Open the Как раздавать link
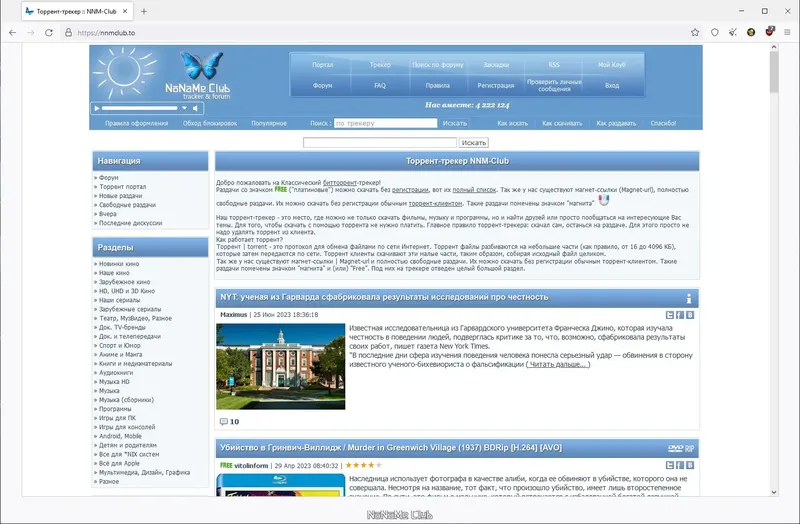Screen dimensions: 800x524 pos(616,123)
